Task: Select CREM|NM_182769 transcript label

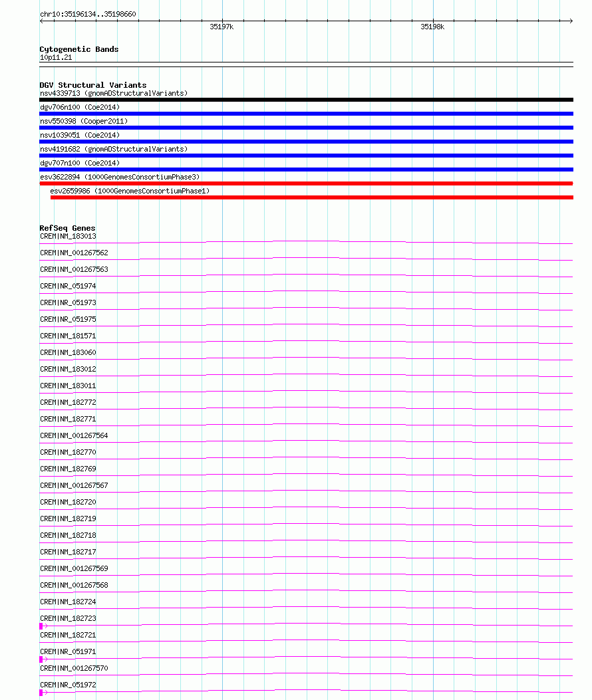Action: (x=68, y=469)
